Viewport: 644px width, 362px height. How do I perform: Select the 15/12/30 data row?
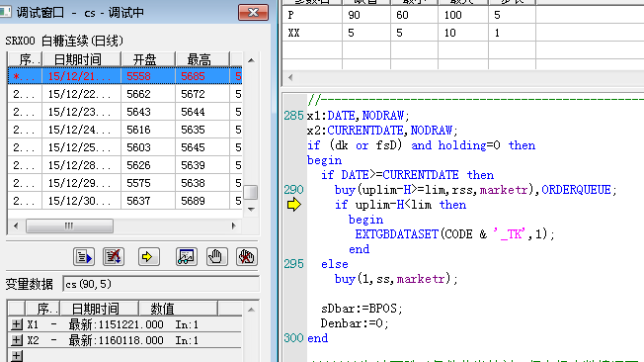pyautogui.click(x=124, y=201)
